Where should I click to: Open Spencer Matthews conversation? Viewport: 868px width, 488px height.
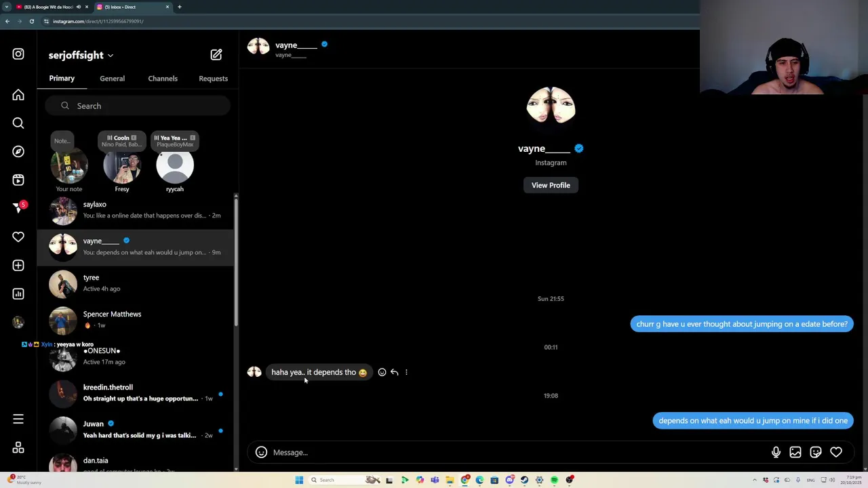click(136, 320)
